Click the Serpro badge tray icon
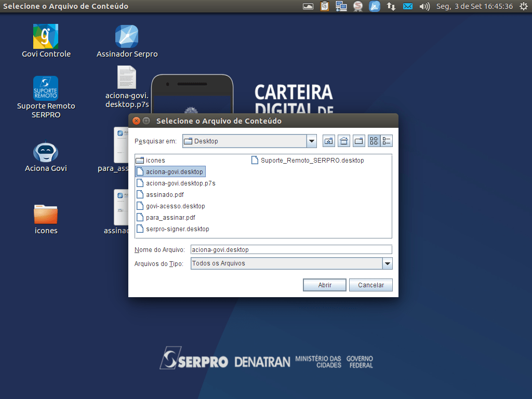 pos(358,6)
